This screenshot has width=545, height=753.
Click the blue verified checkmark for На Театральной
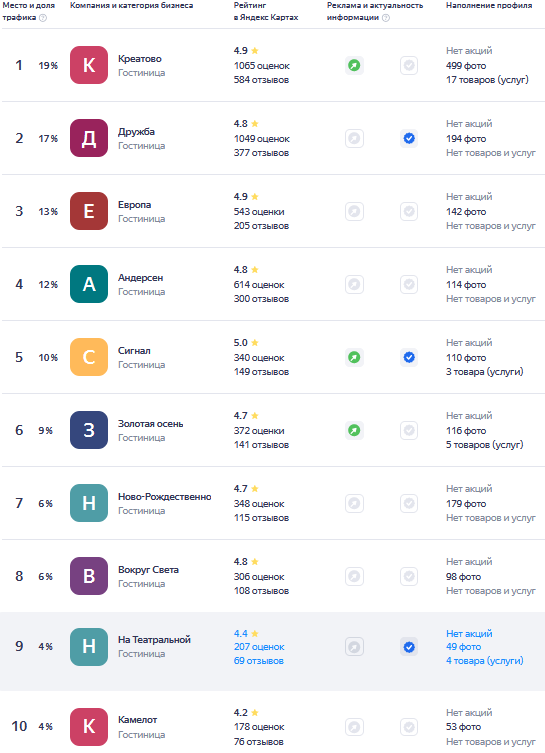coord(409,647)
